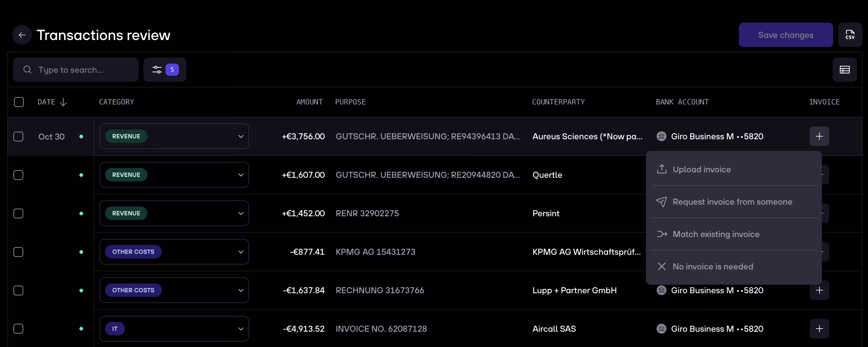The width and height of the screenshot is (868, 347).
Task: Add invoice for Aircall SAS row
Action: pyautogui.click(x=819, y=329)
